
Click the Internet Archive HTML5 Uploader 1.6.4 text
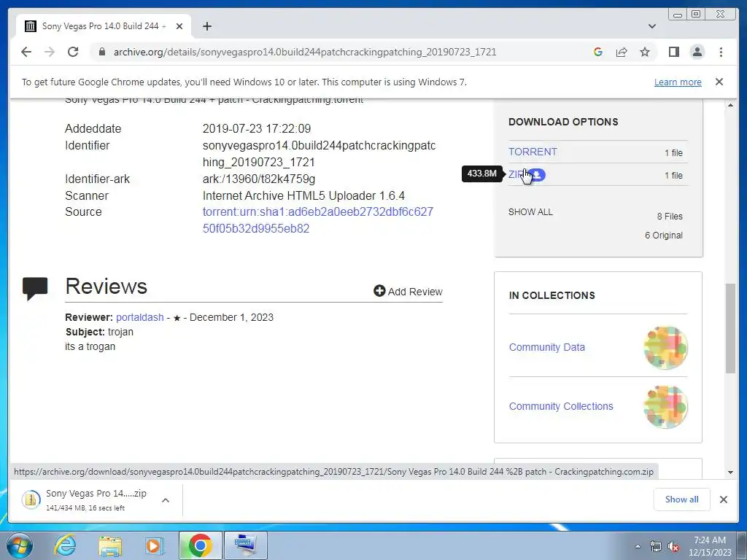(303, 195)
